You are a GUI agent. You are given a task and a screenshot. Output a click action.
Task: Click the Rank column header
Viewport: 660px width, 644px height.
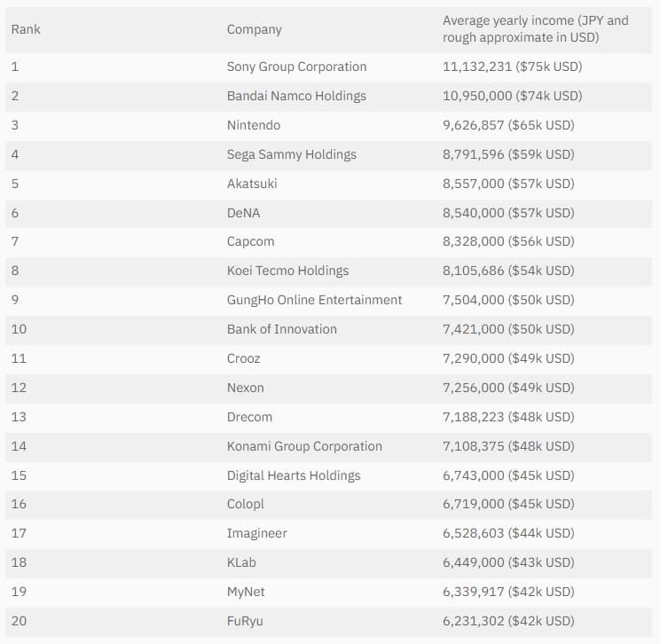point(26,29)
